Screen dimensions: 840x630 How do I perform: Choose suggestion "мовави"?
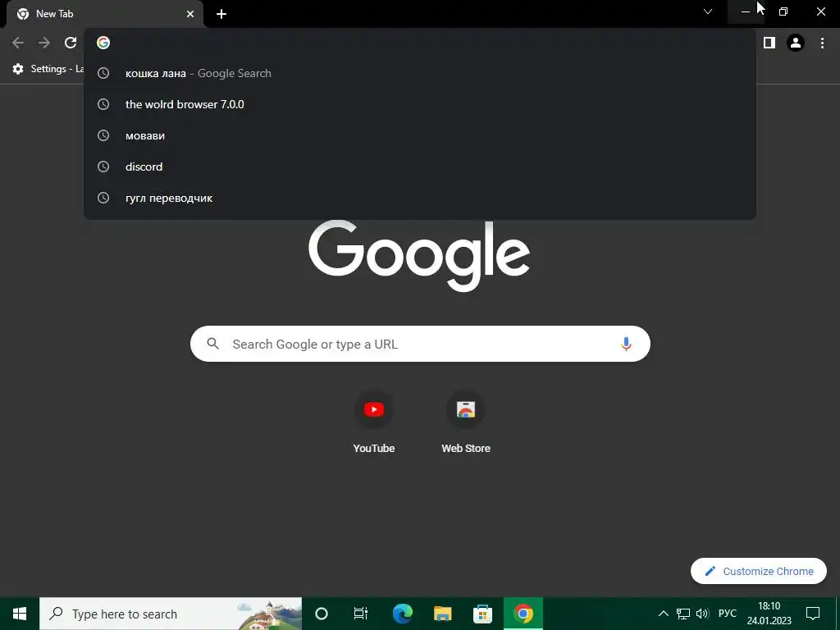(419, 135)
